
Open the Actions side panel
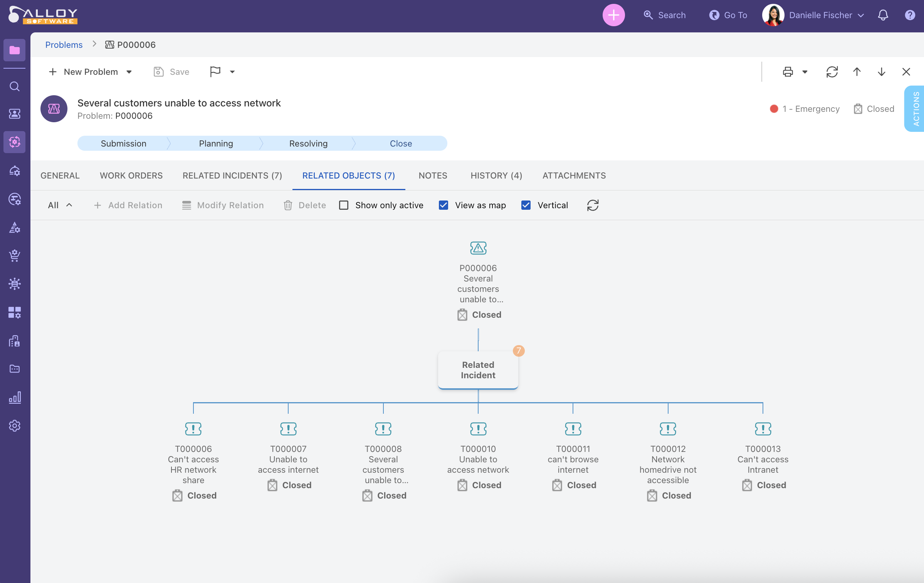916,109
